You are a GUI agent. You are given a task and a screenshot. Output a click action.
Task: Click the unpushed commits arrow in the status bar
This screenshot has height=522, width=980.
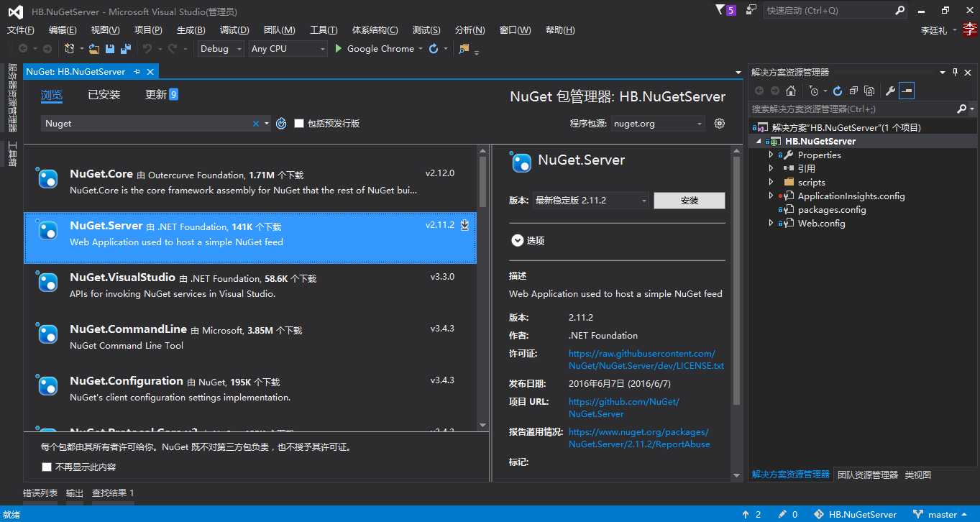[x=746, y=514]
